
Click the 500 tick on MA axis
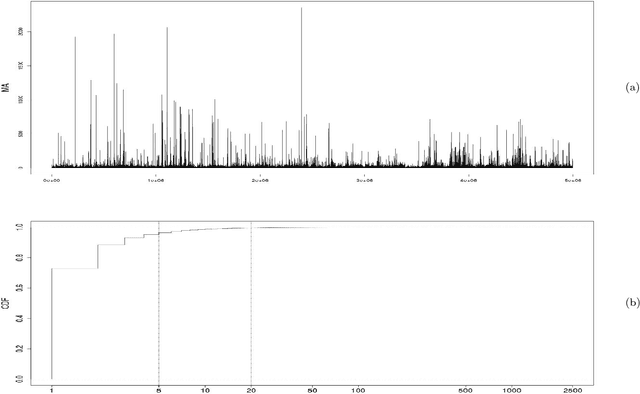[20, 134]
